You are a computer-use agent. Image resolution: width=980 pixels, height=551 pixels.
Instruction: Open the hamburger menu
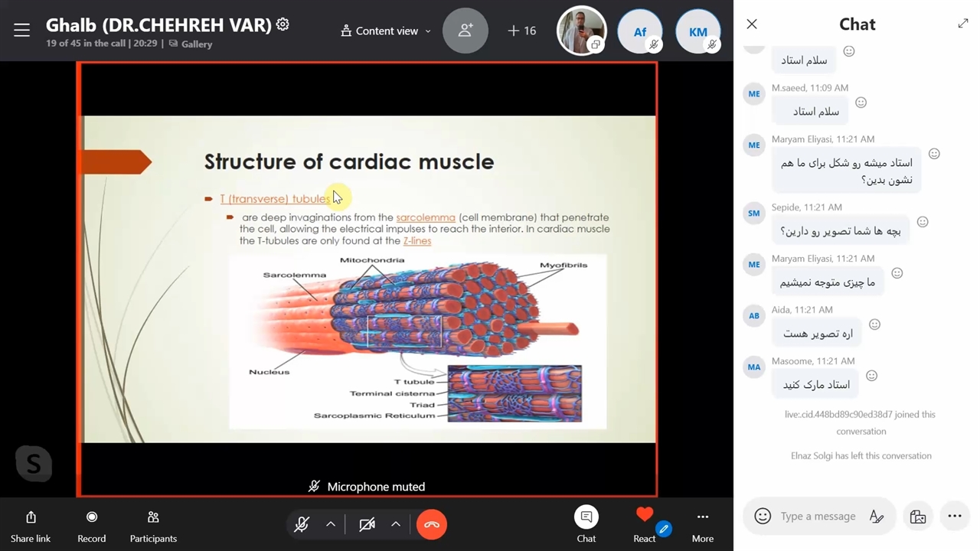pyautogui.click(x=21, y=30)
